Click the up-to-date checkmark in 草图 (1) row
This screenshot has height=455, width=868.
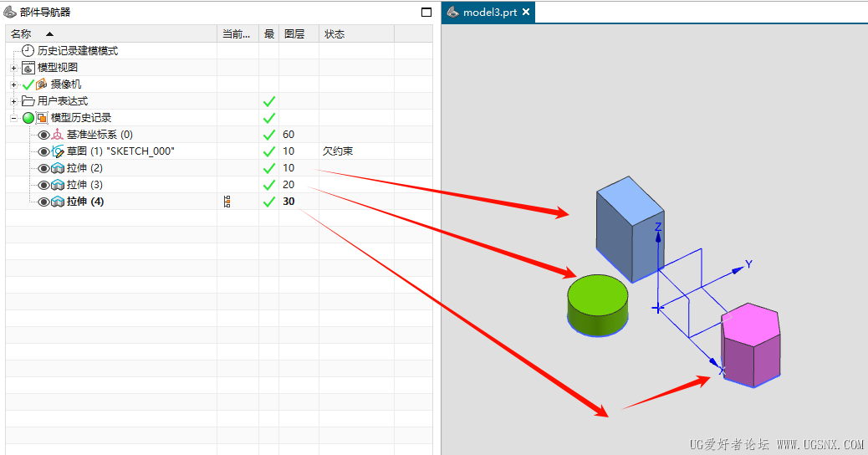point(269,151)
